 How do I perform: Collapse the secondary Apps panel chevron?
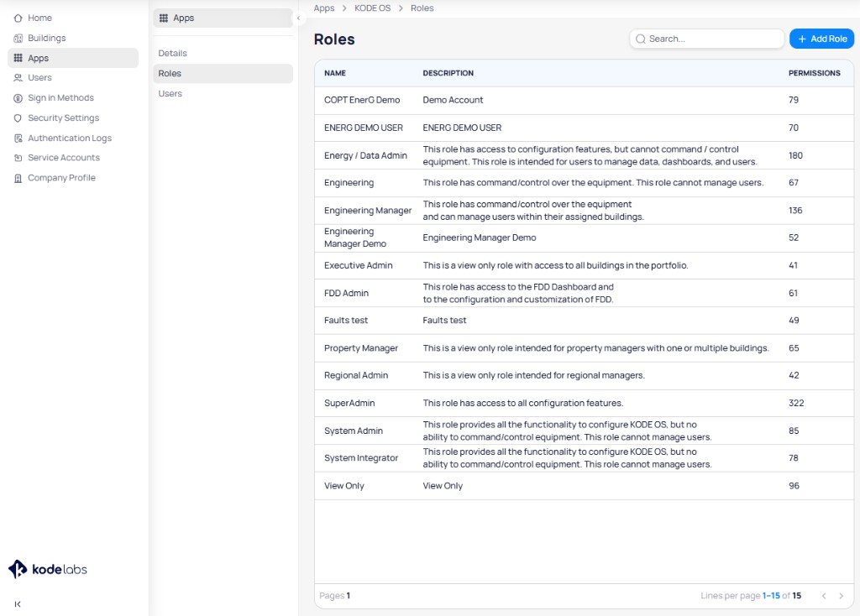pyautogui.click(x=298, y=18)
